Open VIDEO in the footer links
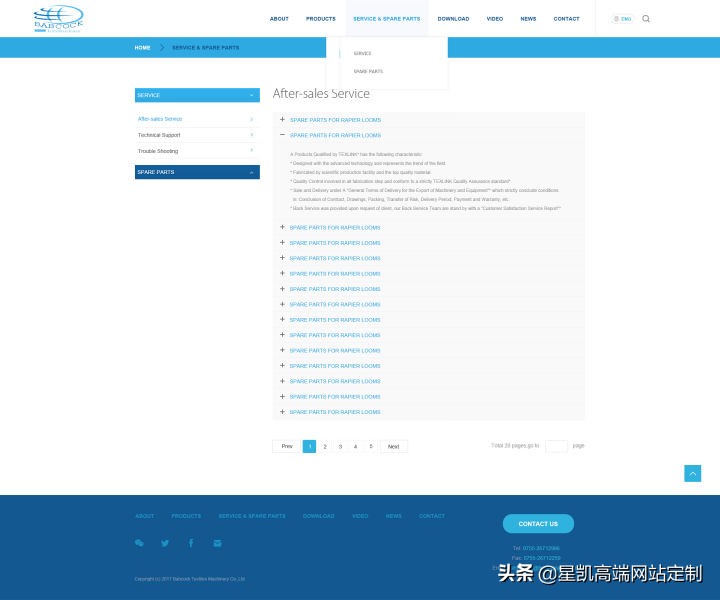The width and height of the screenshot is (720, 600). coord(360,516)
